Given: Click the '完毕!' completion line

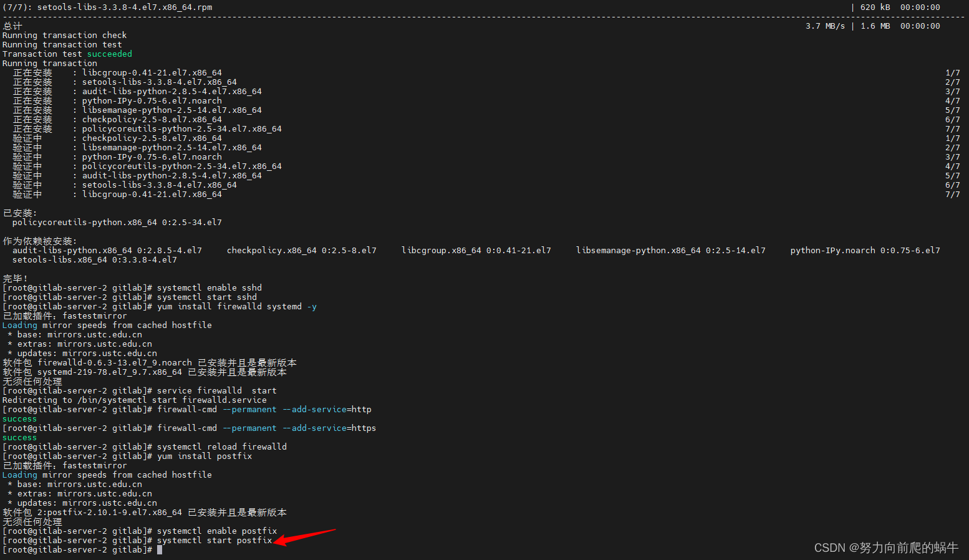Looking at the screenshot, I should point(15,279).
